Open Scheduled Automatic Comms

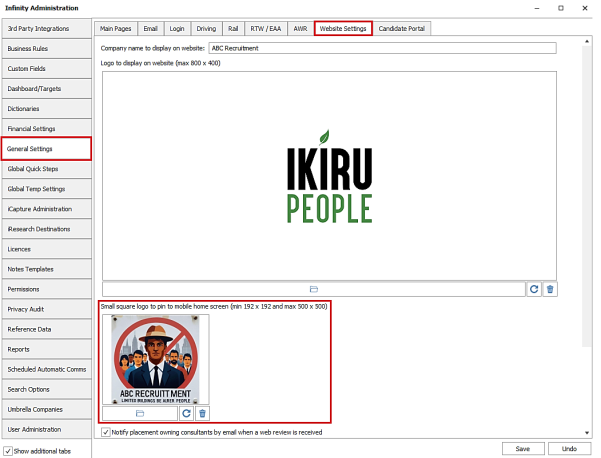click(x=46, y=369)
